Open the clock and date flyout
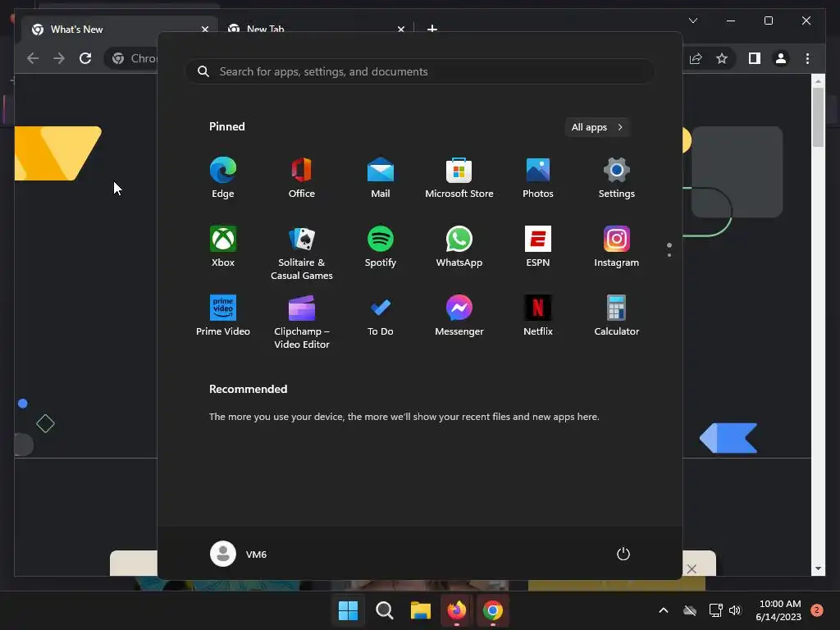The height and width of the screenshot is (630, 840). pos(779,610)
